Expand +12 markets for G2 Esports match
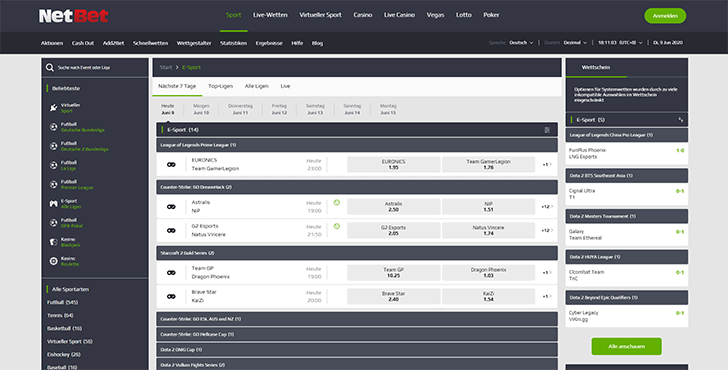The width and height of the screenshot is (728, 370). [547, 230]
